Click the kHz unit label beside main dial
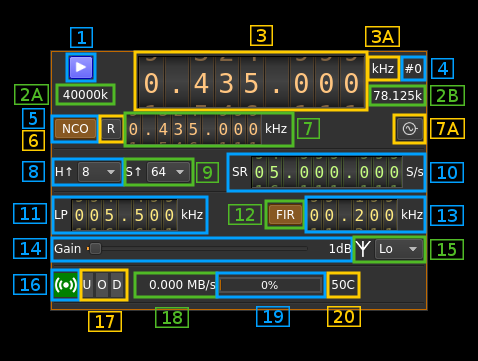 (383, 69)
